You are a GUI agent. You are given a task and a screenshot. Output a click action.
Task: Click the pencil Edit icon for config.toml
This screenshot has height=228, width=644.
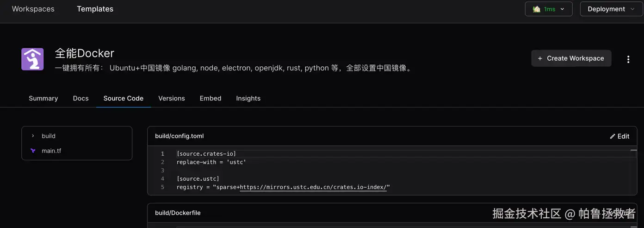click(x=613, y=136)
